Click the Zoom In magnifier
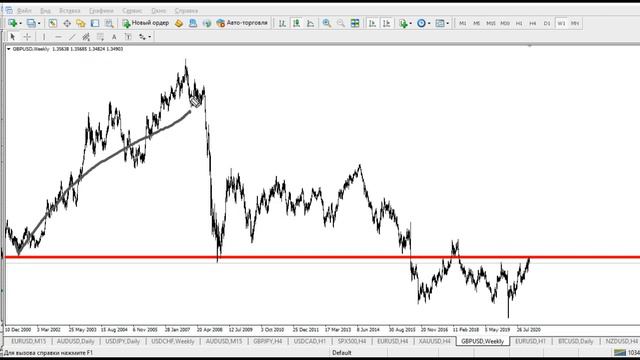This screenshot has height=360, width=640. point(327,24)
